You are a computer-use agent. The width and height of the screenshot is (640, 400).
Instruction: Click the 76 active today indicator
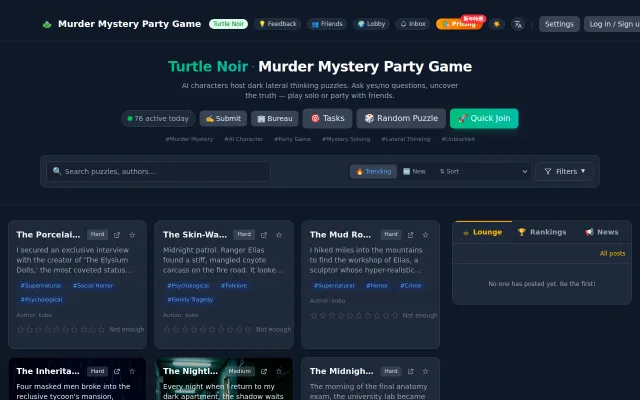tap(158, 118)
